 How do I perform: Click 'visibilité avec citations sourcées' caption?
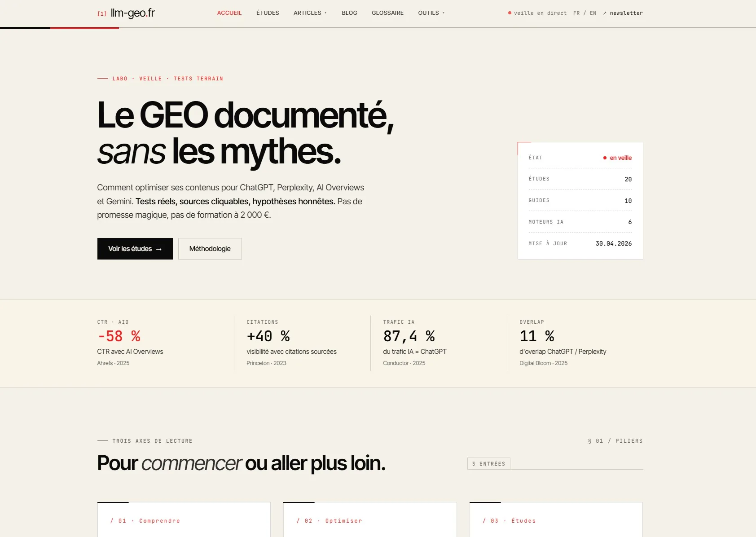(292, 352)
